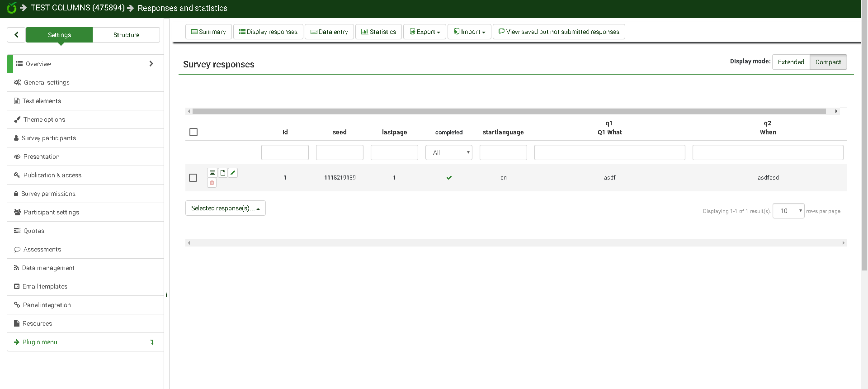Switch display mode to Extended

point(791,62)
